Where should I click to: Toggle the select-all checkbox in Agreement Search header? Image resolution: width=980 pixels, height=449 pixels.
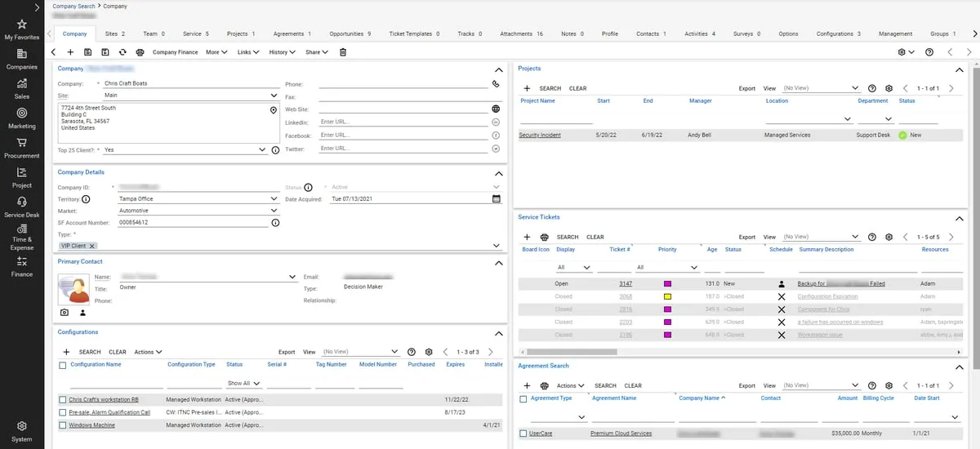click(x=523, y=398)
